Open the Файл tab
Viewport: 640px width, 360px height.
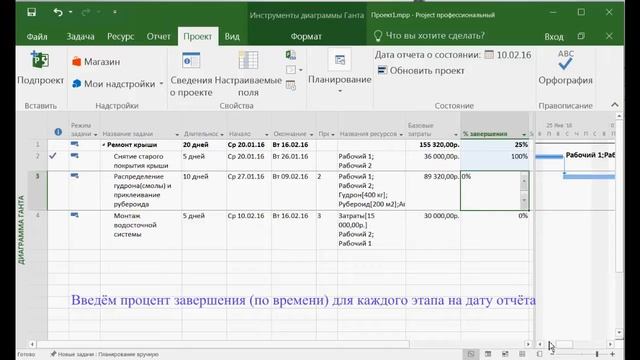[x=37, y=37]
